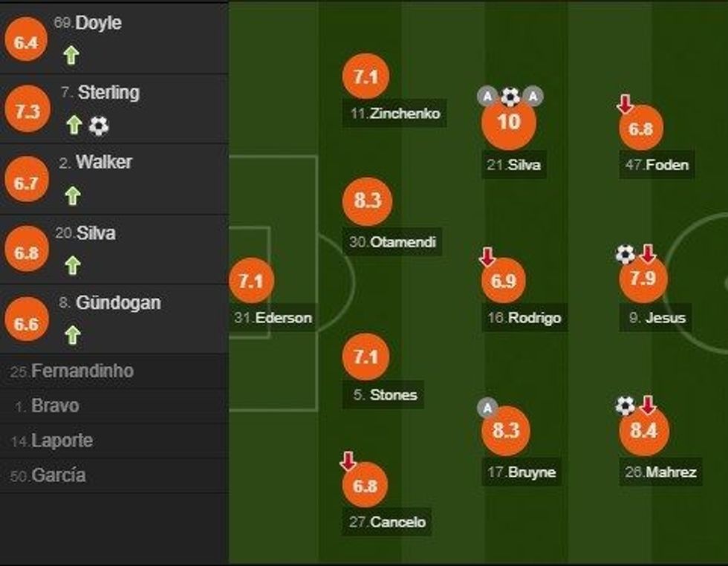Select Silva's 10 rating circle
The height and width of the screenshot is (566, 728).
click(x=508, y=123)
